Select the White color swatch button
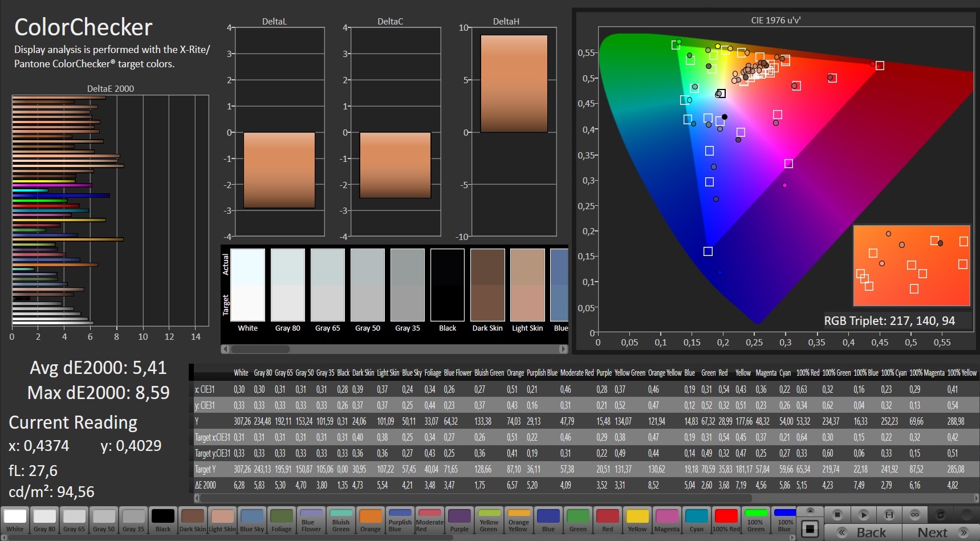The image size is (980, 541). 15,520
